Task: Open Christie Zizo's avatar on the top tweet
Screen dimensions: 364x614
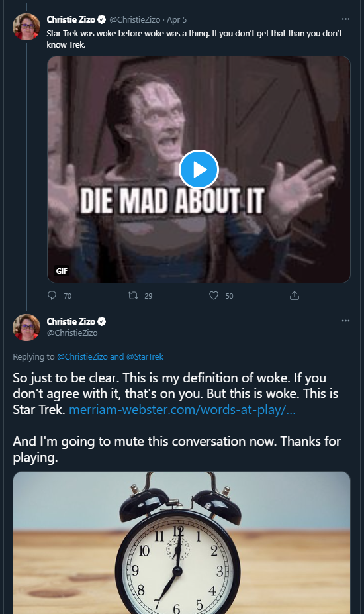Action: tap(26, 26)
